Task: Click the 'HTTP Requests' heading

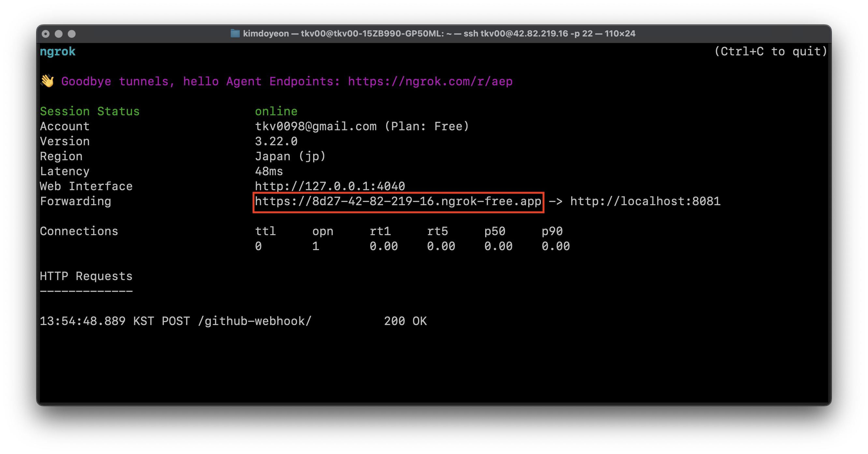Action: click(x=86, y=276)
